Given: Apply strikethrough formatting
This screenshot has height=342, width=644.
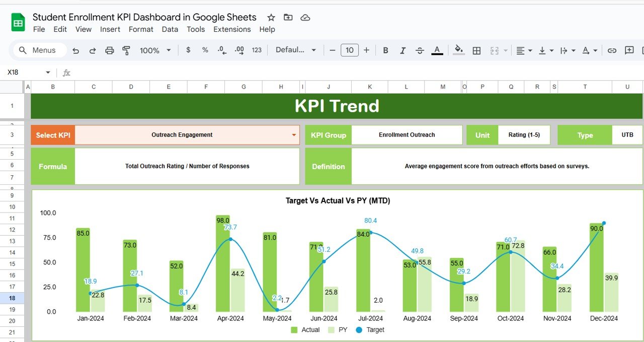Looking at the screenshot, I should click(420, 50).
